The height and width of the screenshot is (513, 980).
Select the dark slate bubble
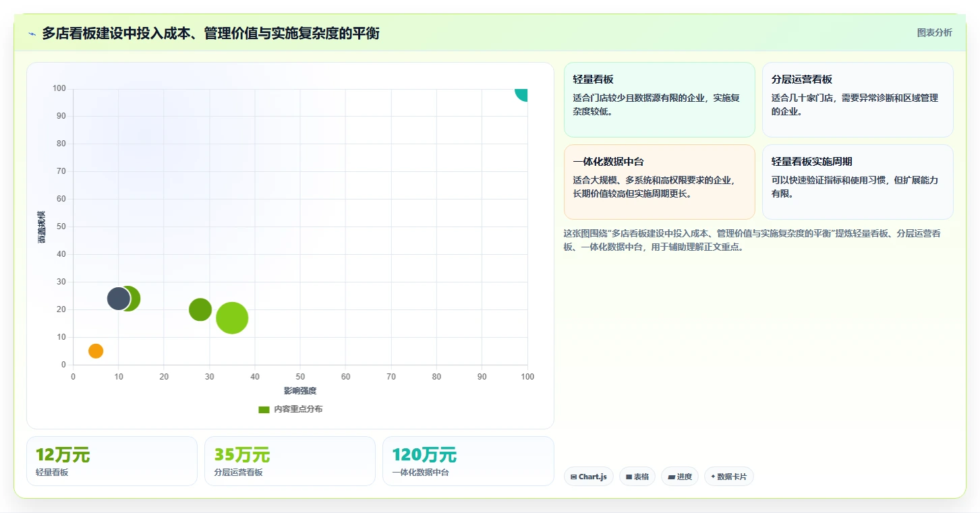pyautogui.click(x=119, y=299)
